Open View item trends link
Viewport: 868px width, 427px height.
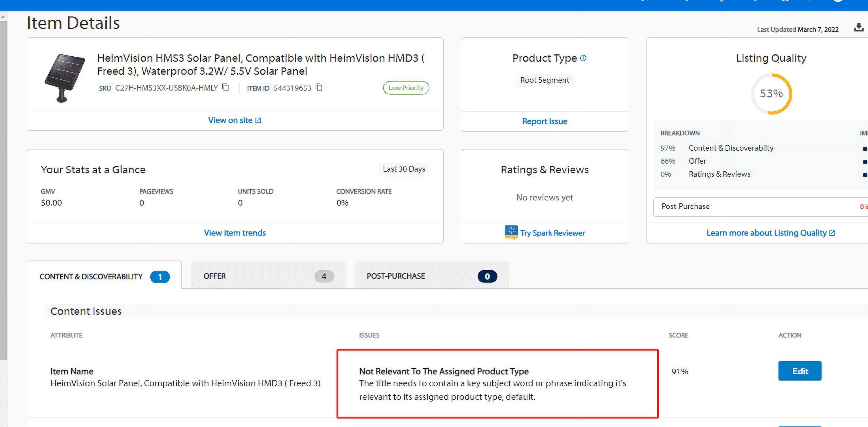(x=235, y=233)
